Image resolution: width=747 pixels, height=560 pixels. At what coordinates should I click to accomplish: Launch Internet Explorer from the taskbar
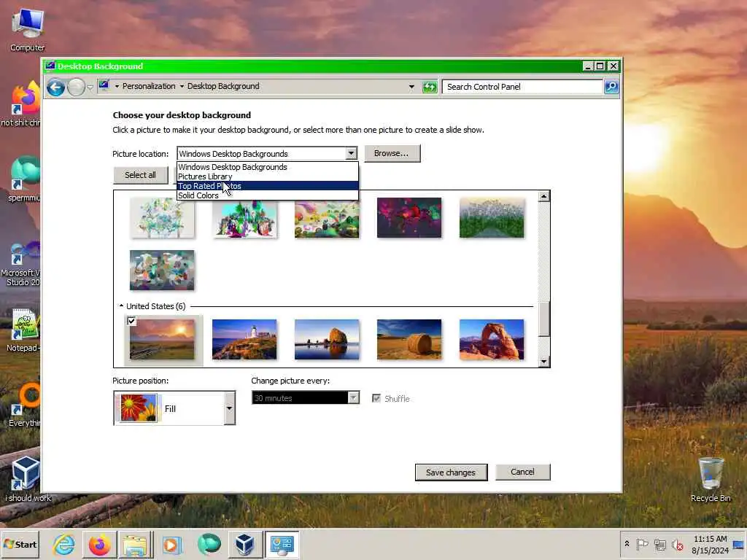click(64, 545)
